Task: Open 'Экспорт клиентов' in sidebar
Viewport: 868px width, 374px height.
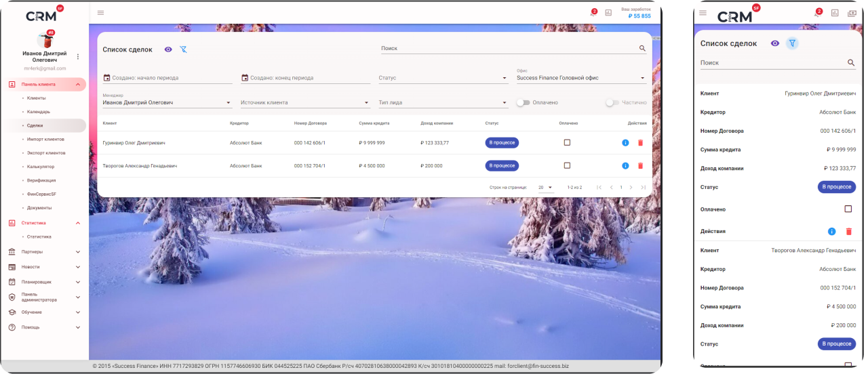Action: click(45, 153)
